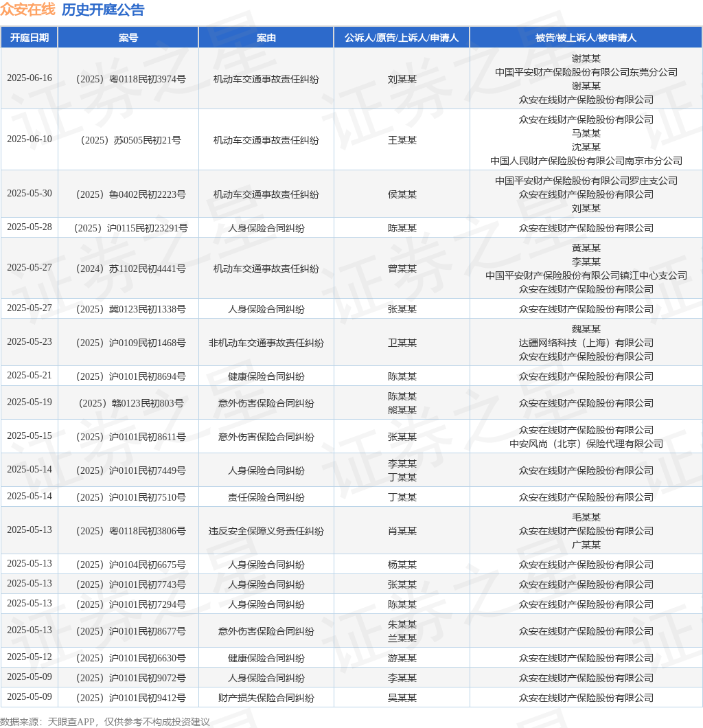703x728 pixels.
Task: Click the 众安在线 title text
Action: tap(28, 10)
